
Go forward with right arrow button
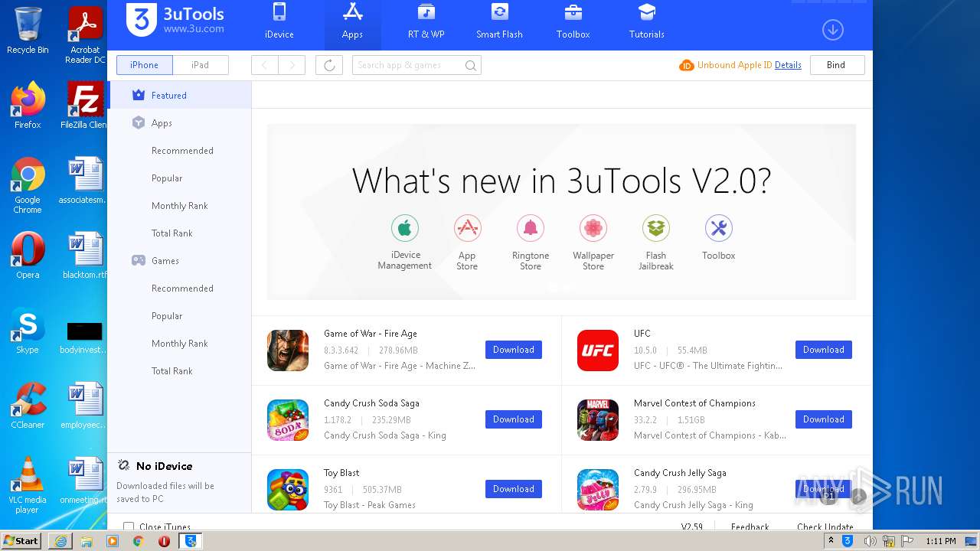coord(292,65)
